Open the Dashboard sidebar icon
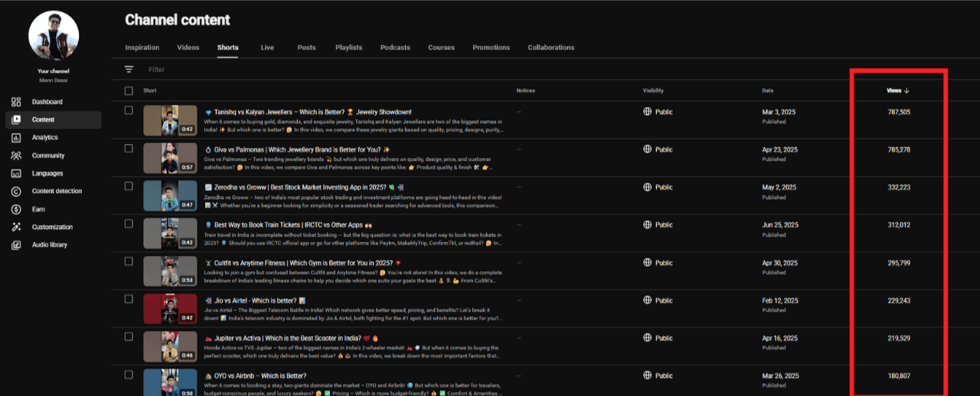This screenshot has width=980, height=396. (16, 102)
